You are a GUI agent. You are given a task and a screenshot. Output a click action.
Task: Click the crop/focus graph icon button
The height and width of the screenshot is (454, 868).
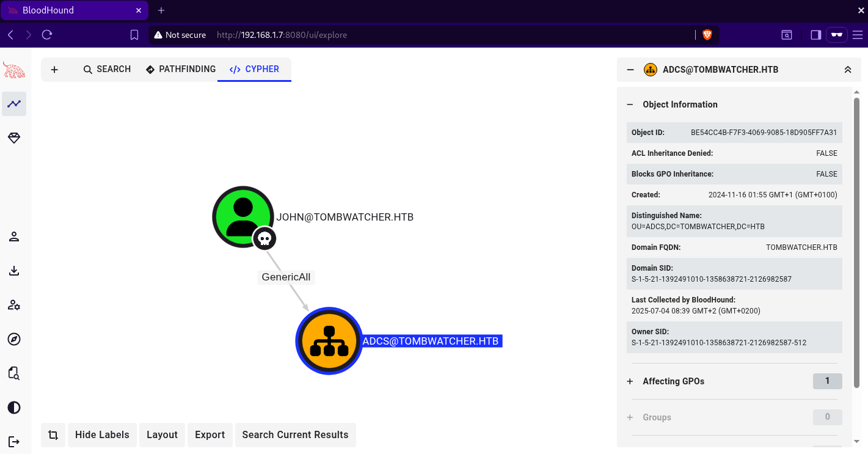pyautogui.click(x=53, y=435)
